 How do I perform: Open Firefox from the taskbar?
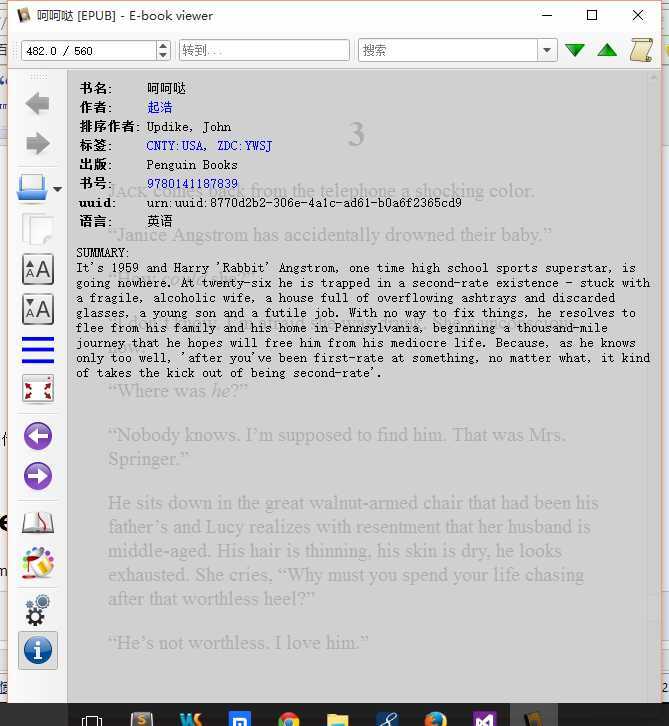pos(436,719)
